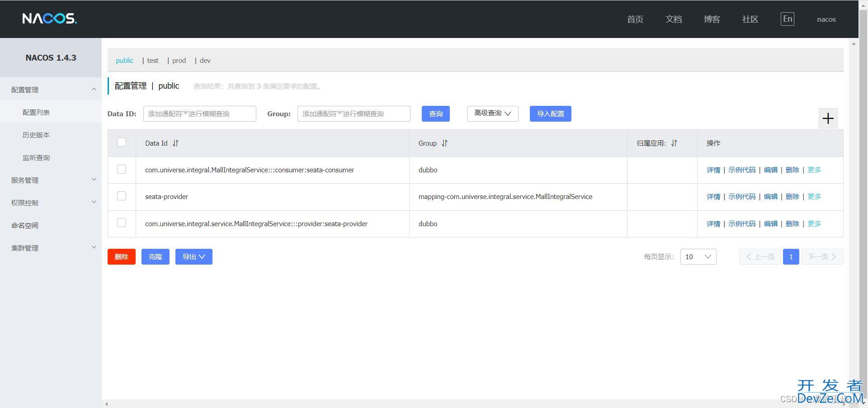Open the 导出 export dropdown
Screen dimensions: 868x408
pyautogui.click(x=194, y=256)
